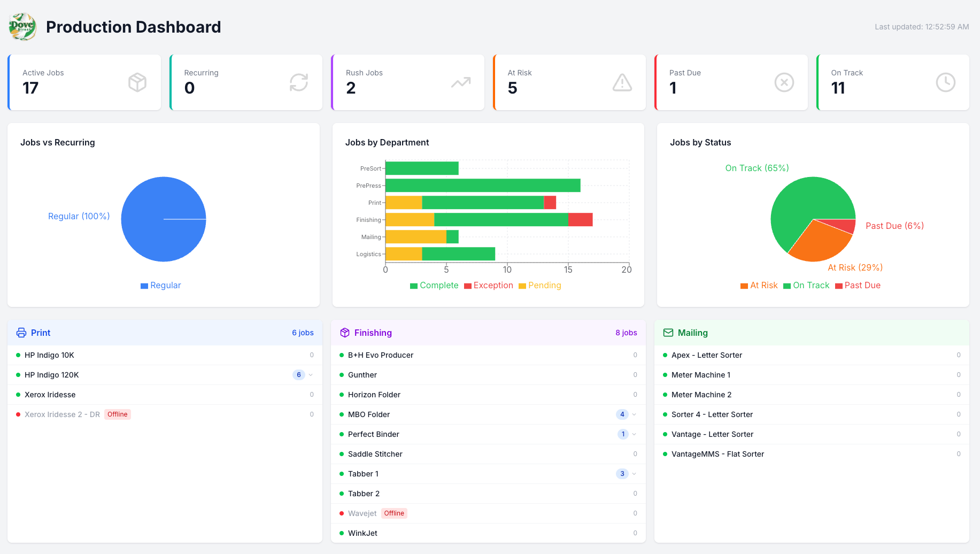Expand the HP Indigo 120K row
Screen dimensions: 980x554
coord(165,375)
